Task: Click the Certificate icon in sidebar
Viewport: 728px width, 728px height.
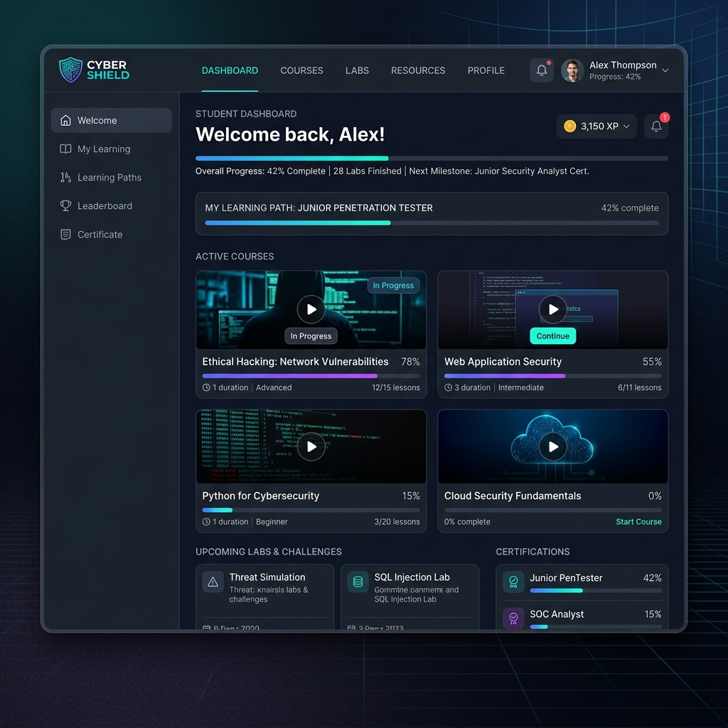Action: click(65, 235)
